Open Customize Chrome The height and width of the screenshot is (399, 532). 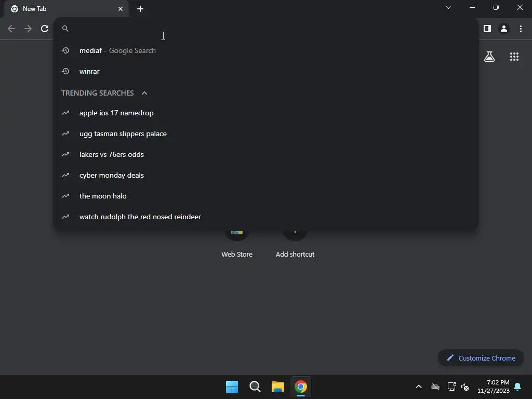point(481,358)
